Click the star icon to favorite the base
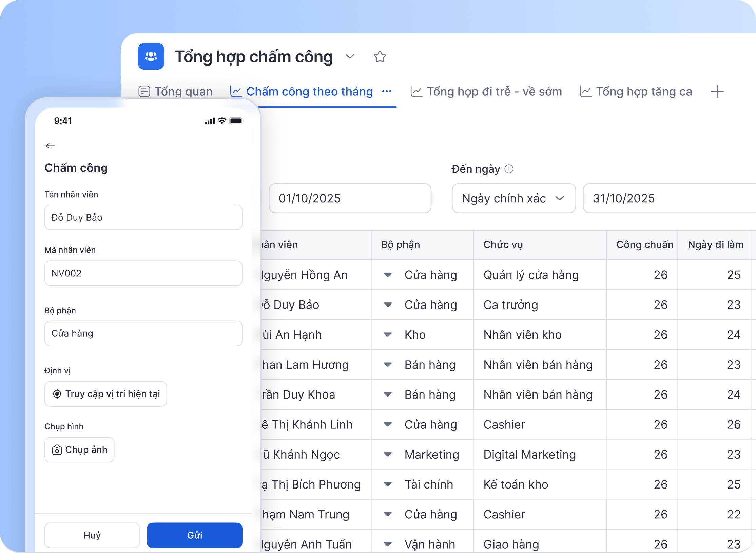Screen dimensions: 756x553 (x=380, y=57)
